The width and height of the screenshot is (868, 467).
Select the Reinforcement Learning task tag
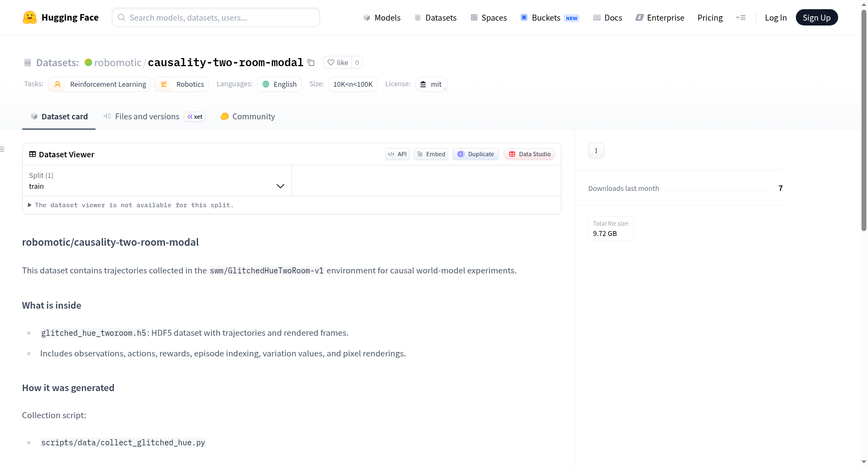point(99,84)
